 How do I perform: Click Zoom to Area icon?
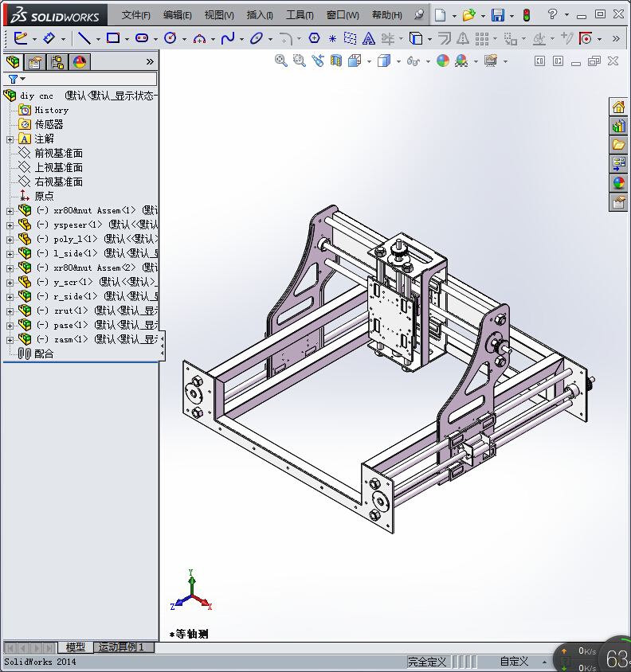pyautogui.click(x=299, y=61)
